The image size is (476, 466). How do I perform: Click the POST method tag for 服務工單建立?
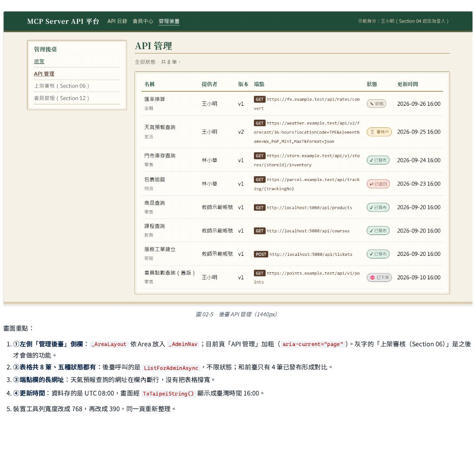pos(261,254)
